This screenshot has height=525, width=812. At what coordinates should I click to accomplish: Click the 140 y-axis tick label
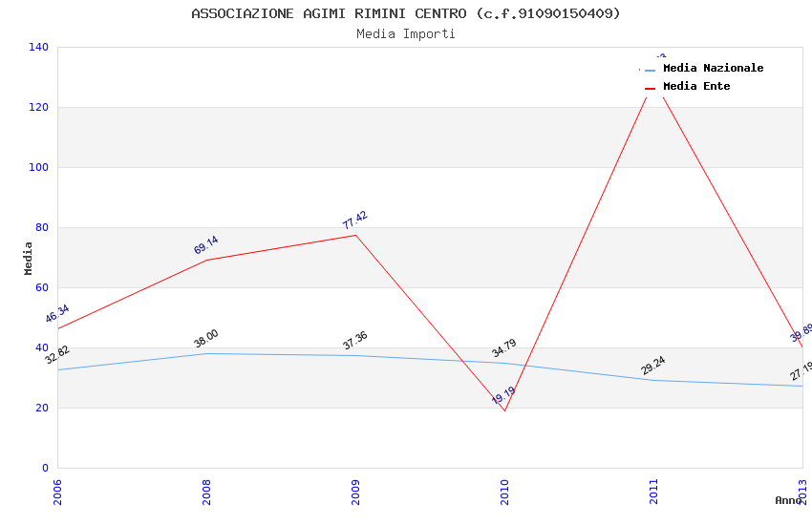(x=39, y=47)
